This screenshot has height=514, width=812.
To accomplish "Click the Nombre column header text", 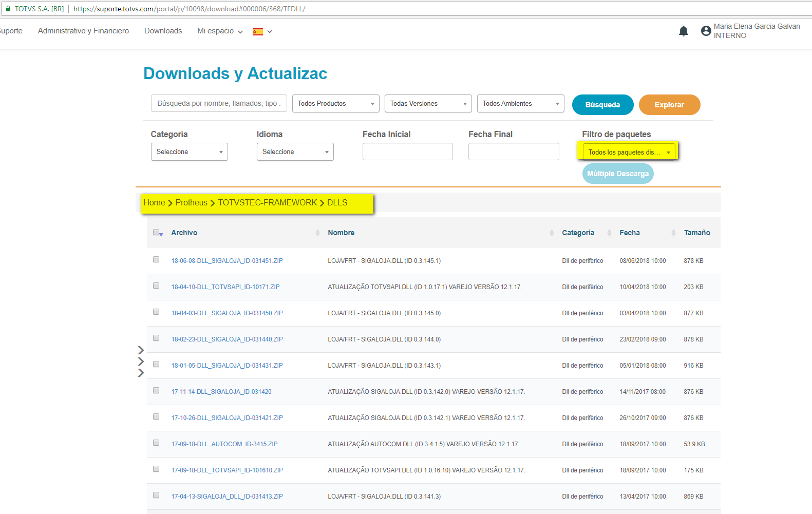I will [x=341, y=233].
